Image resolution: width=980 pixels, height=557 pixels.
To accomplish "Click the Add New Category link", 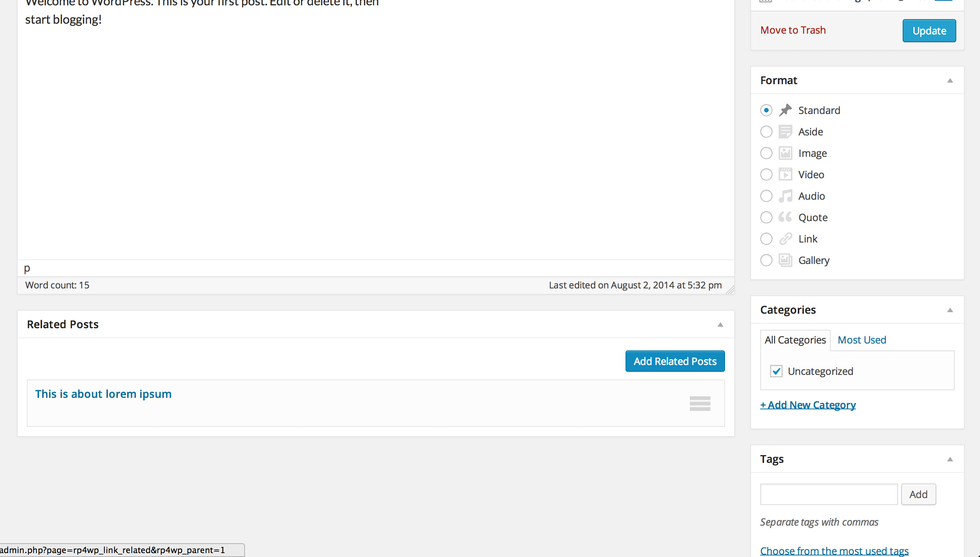I will click(808, 404).
